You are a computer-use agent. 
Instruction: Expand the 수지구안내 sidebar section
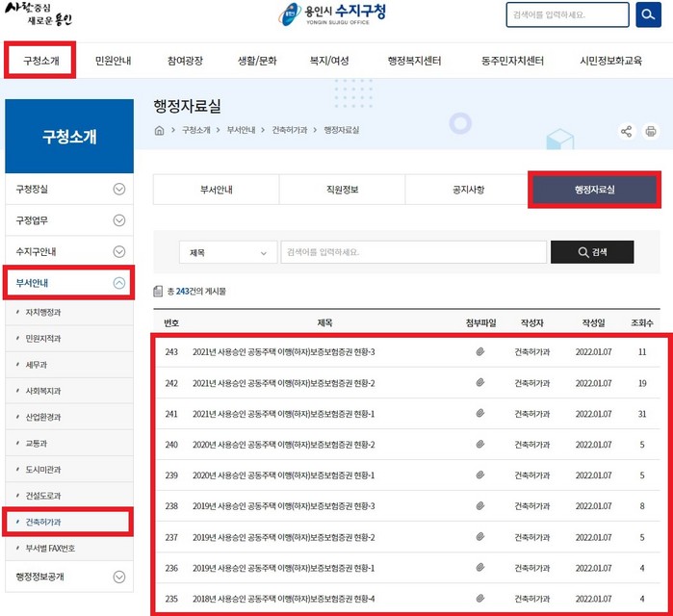click(119, 251)
